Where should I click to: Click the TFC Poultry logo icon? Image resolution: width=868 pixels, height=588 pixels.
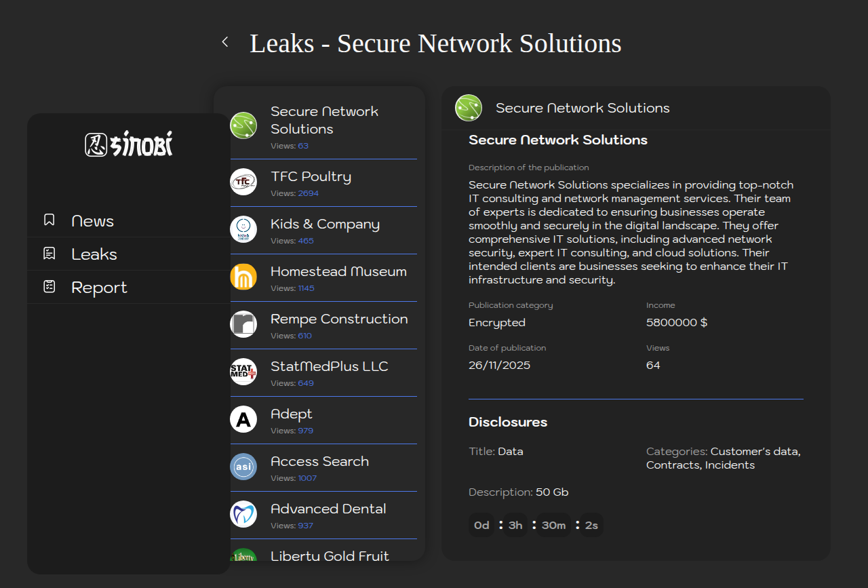pyautogui.click(x=243, y=182)
